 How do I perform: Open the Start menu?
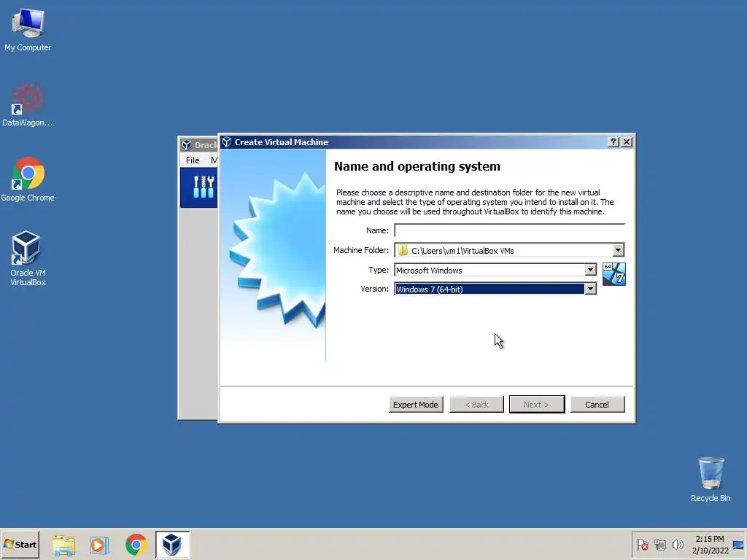(x=20, y=545)
